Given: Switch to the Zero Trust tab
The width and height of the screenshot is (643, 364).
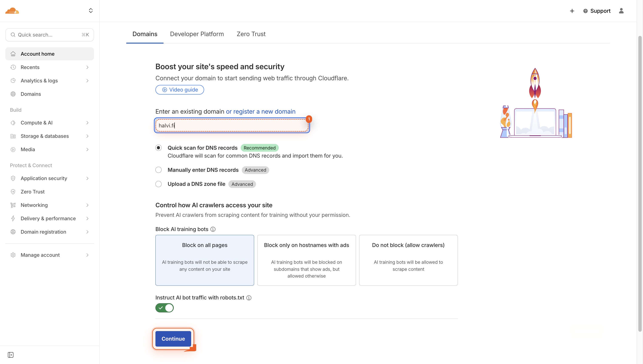Looking at the screenshot, I should click(x=251, y=34).
